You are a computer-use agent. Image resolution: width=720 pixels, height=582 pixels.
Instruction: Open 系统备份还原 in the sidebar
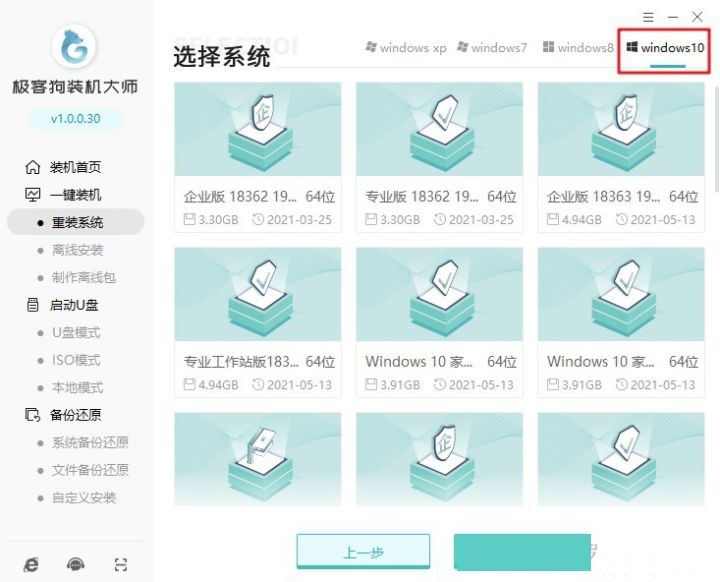point(90,442)
